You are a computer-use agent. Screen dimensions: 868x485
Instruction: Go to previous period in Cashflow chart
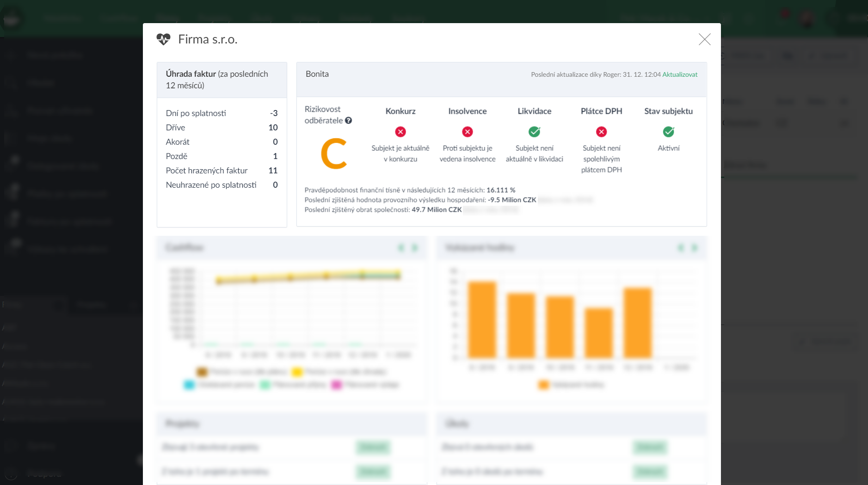(x=401, y=248)
